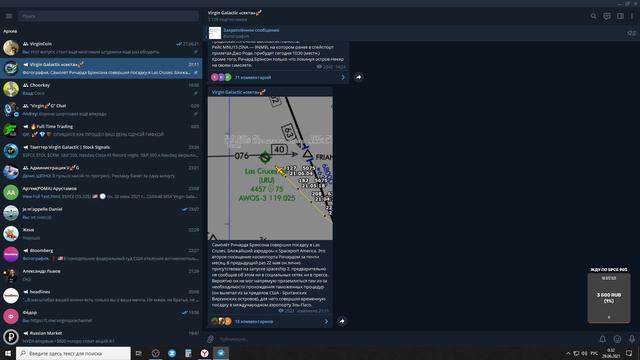The height and width of the screenshot is (360, 640).
Task: Open the Las Cruces flight map image
Action: point(270,168)
